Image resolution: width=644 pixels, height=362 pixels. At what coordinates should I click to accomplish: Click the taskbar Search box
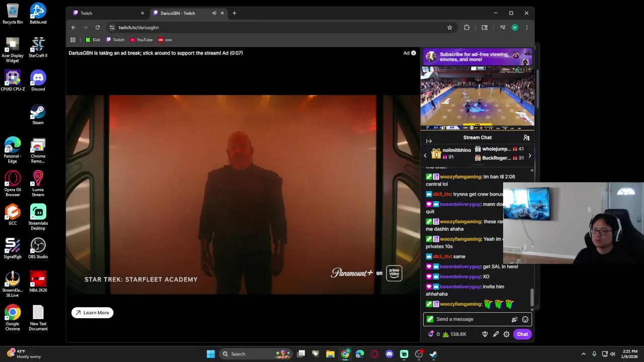click(x=256, y=354)
